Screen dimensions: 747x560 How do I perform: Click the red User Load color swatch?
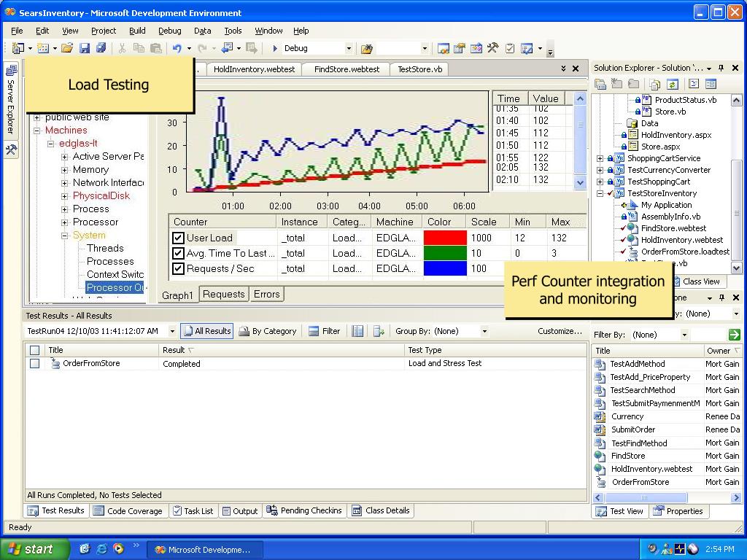(x=445, y=238)
